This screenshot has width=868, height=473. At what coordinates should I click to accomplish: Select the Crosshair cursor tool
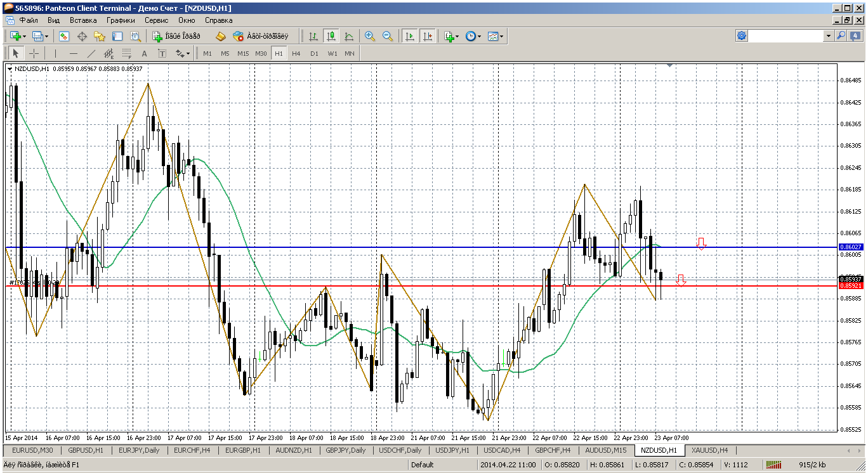(x=34, y=53)
